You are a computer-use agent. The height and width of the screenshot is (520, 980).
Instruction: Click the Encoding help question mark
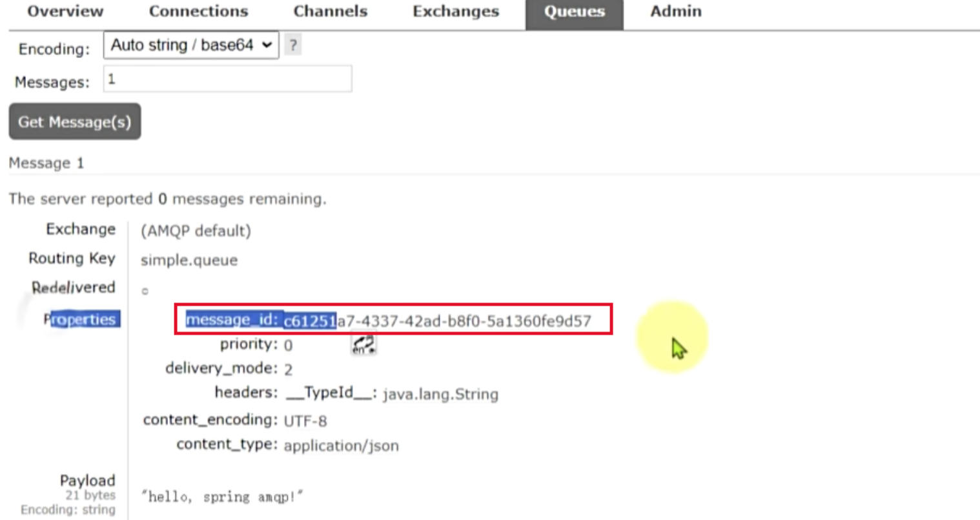click(x=293, y=45)
